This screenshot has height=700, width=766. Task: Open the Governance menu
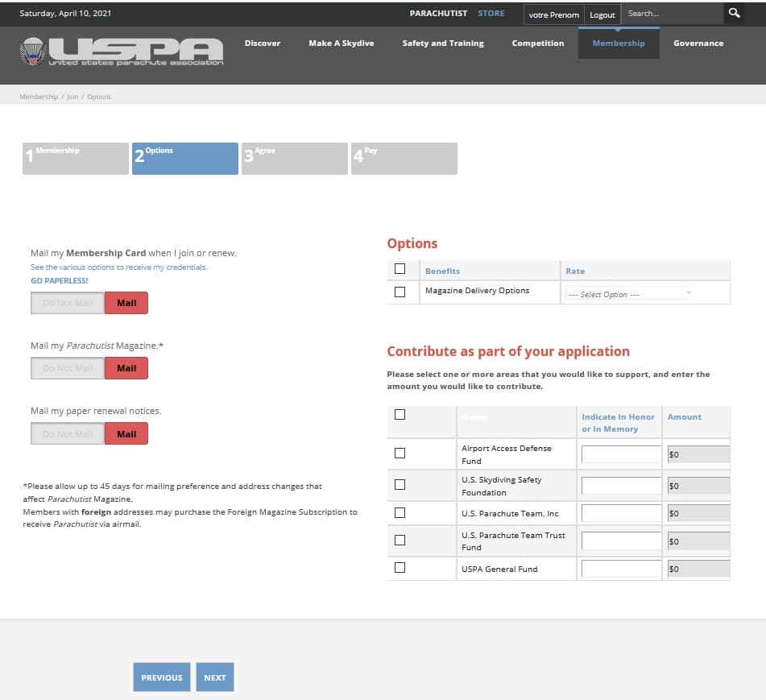(698, 43)
